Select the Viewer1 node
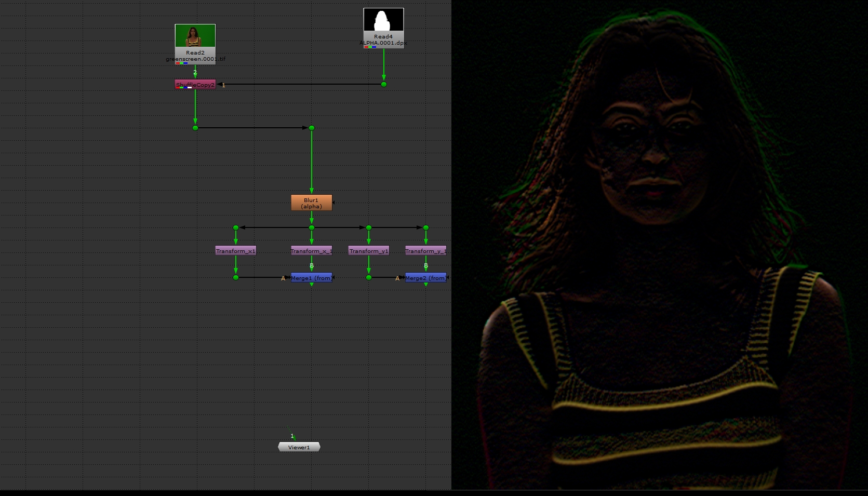 click(299, 447)
